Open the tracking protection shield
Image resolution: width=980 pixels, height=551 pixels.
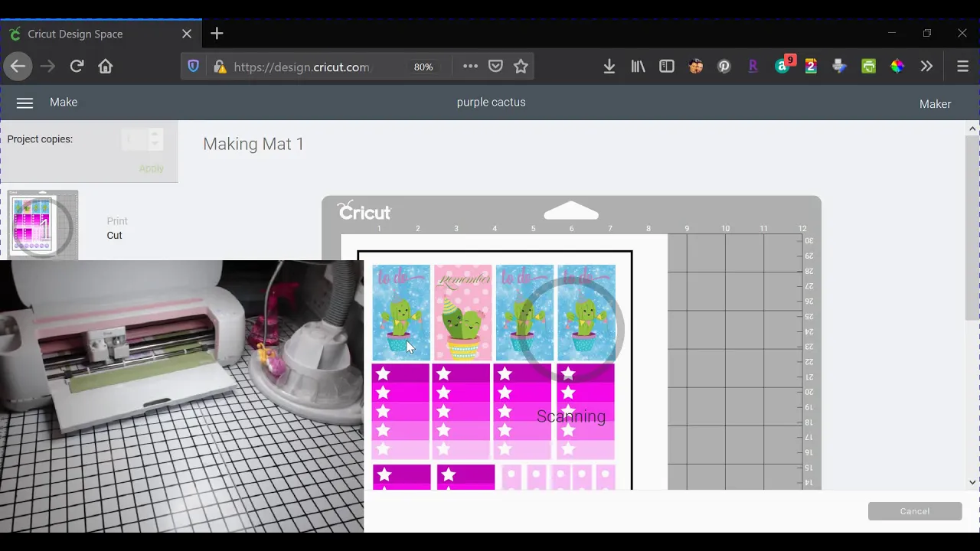click(193, 67)
